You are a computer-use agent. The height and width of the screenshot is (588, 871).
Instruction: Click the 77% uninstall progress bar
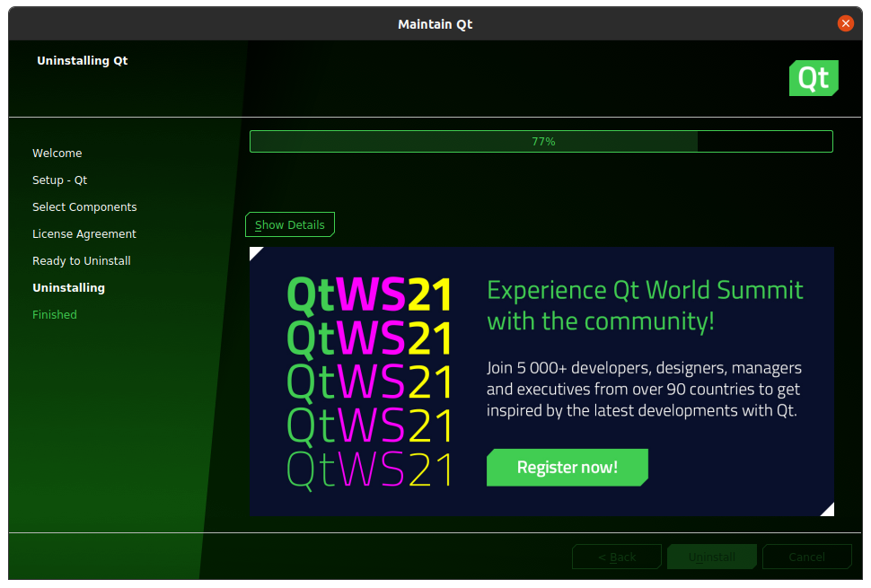(x=541, y=141)
